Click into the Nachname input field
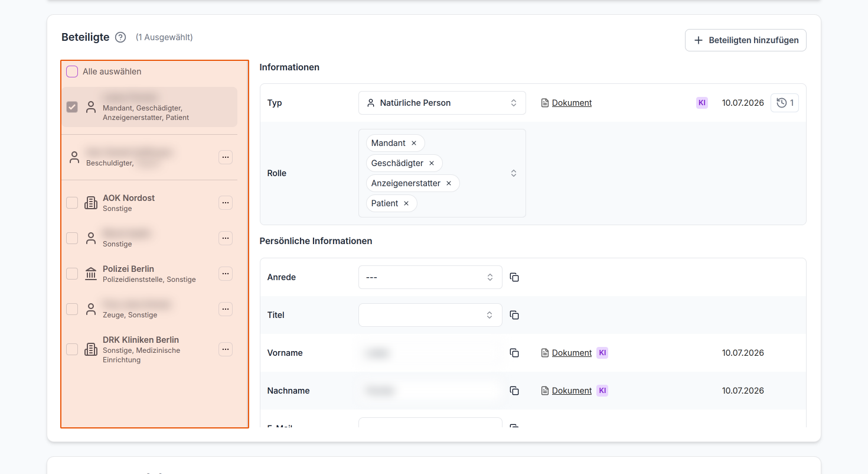Image resolution: width=868 pixels, height=474 pixels. click(430, 391)
